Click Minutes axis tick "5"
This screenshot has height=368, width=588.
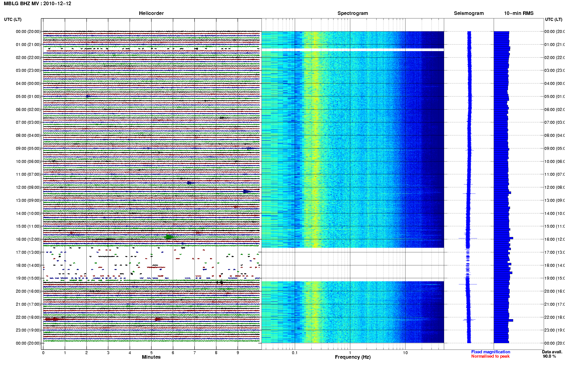tap(151, 353)
